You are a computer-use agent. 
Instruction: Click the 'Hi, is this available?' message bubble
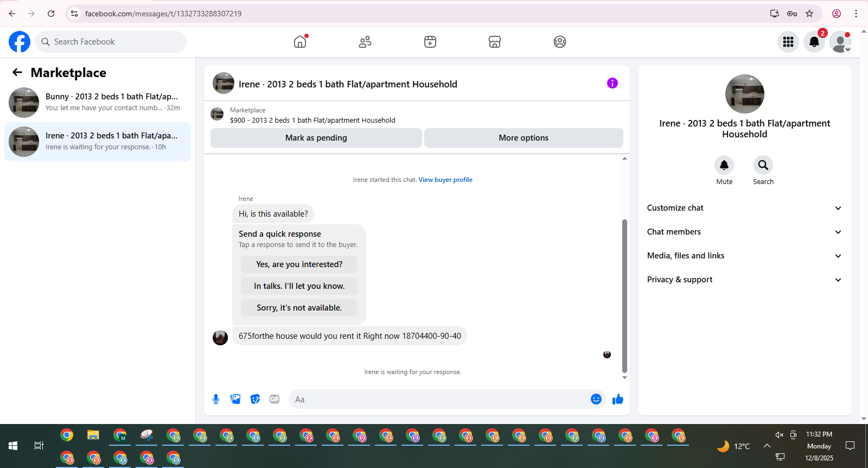(273, 214)
